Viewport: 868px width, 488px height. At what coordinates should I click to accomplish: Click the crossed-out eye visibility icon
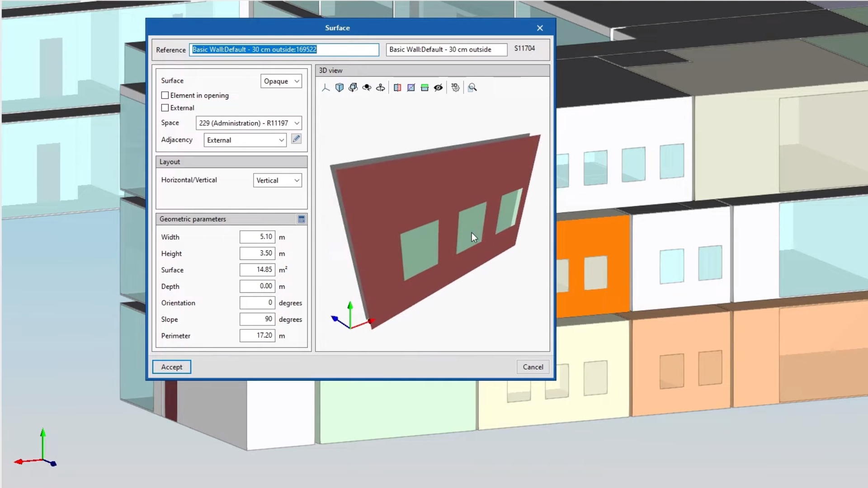(x=438, y=88)
